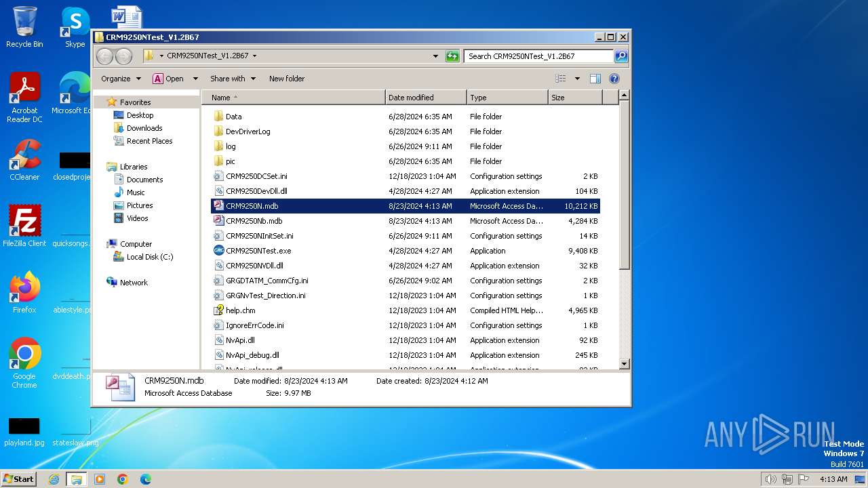Open the Google Chrome desktop icon
This screenshot has height=488, width=868.
24,363
